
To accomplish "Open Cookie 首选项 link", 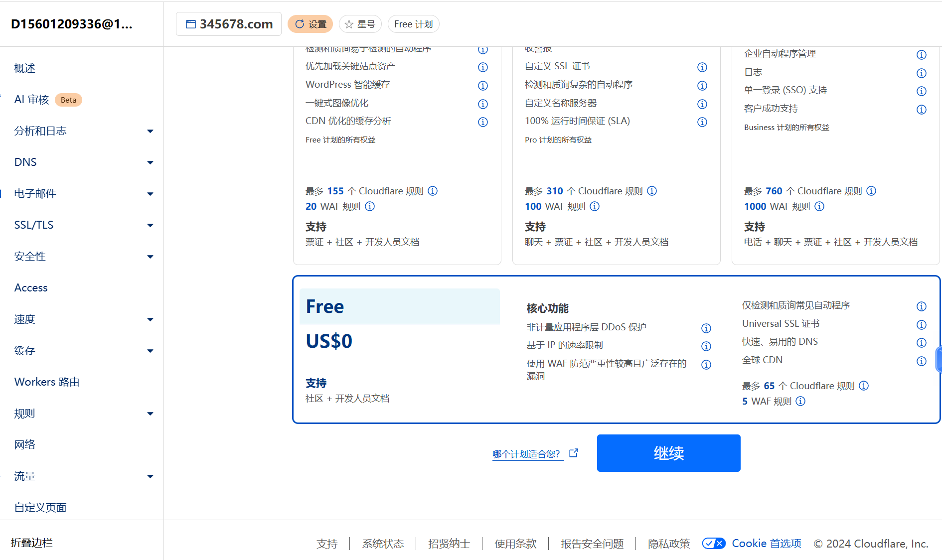I will pyautogui.click(x=766, y=544).
